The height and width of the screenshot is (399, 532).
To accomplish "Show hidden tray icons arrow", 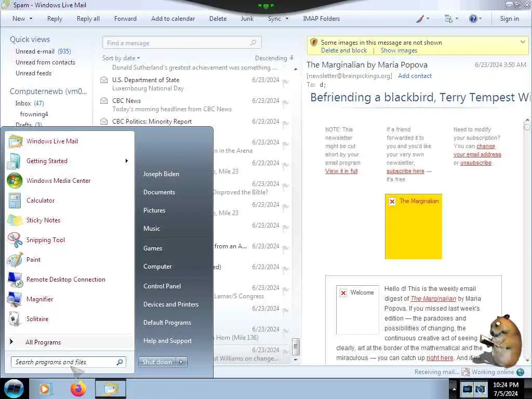I will (454, 389).
